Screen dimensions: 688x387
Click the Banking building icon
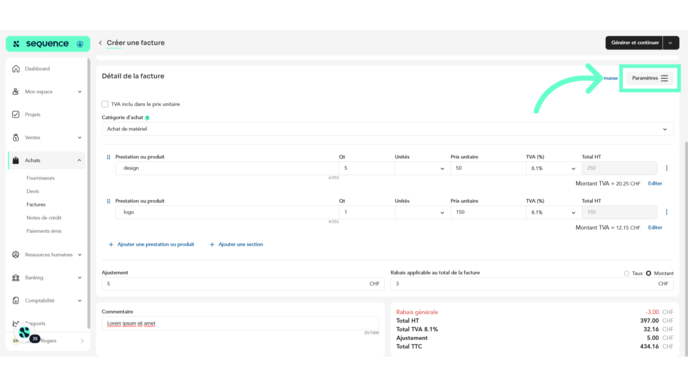[16, 278]
